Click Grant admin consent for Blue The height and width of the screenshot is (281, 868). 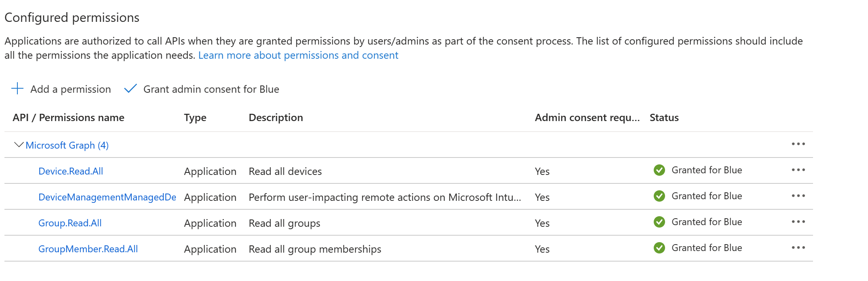click(x=211, y=89)
